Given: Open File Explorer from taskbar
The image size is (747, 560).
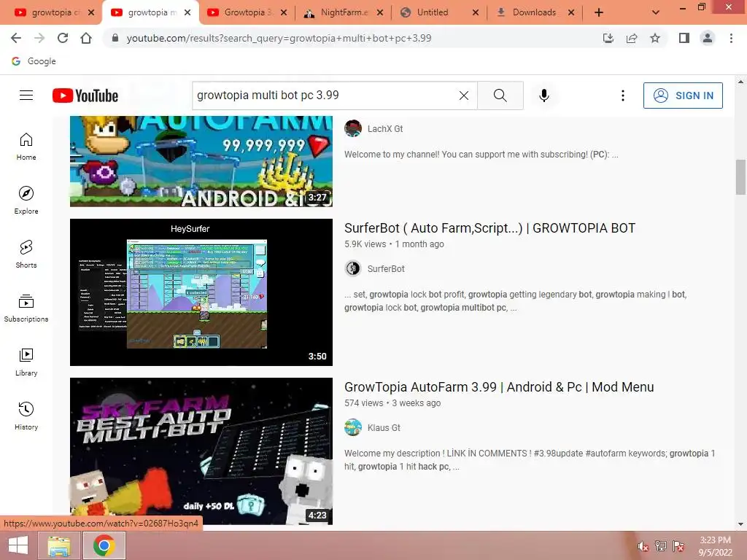Looking at the screenshot, I should click(59, 545).
